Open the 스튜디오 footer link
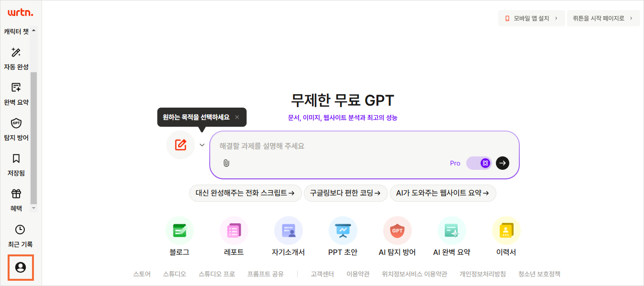Image resolution: width=644 pixels, height=286 pixels. (174, 274)
